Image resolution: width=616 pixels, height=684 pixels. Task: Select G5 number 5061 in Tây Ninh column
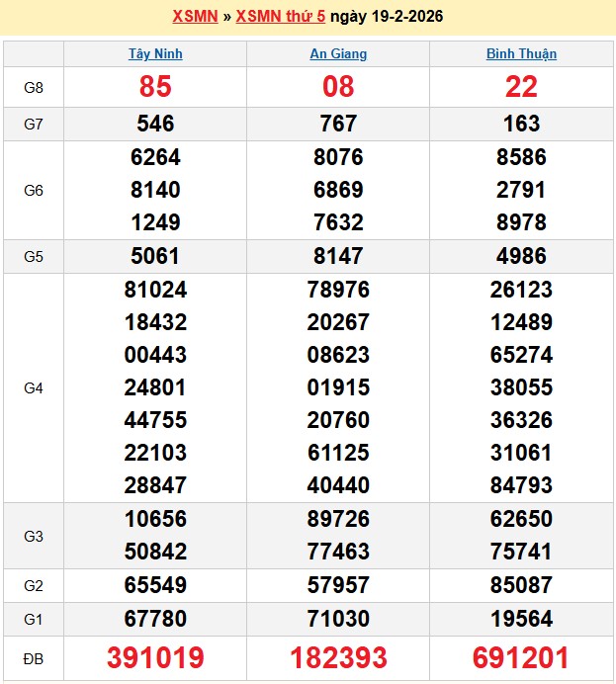[x=155, y=257]
